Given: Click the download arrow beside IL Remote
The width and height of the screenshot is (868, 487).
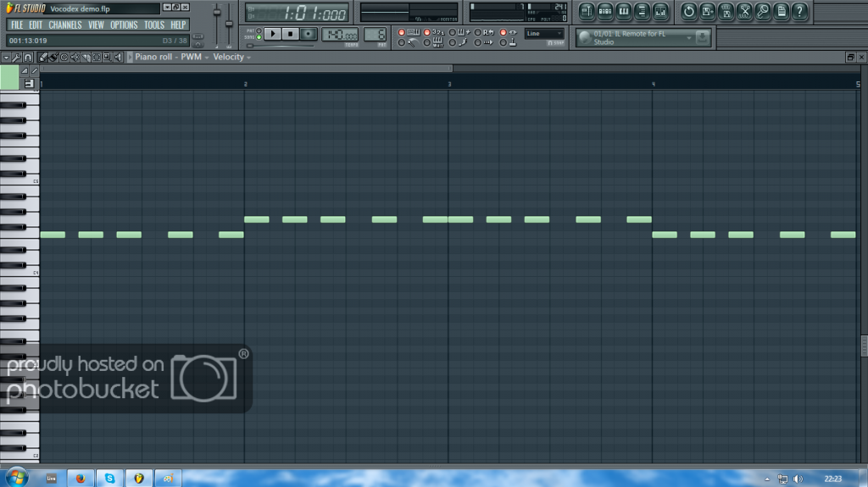Looking at the screenshot, I should pyautogui.click(x=702, y=37).
